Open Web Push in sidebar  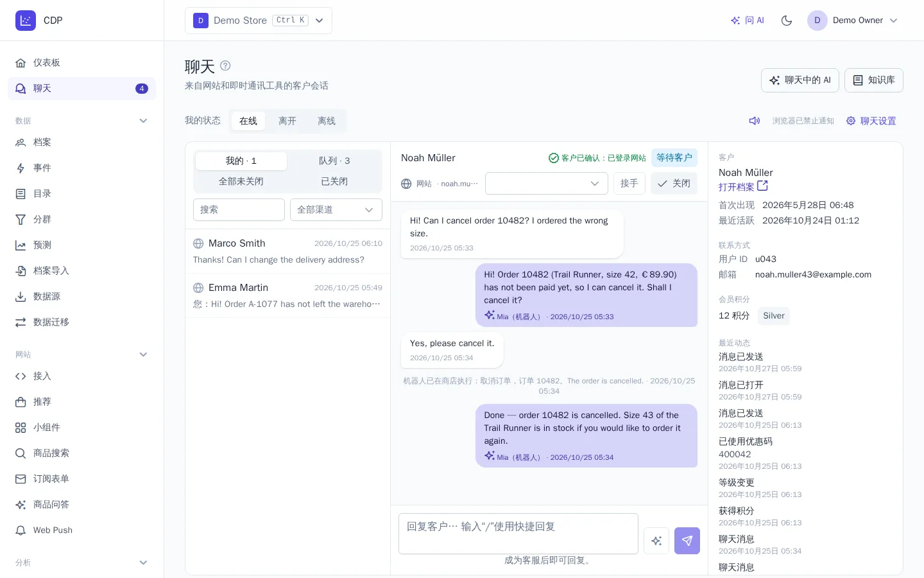click(81, 530)
